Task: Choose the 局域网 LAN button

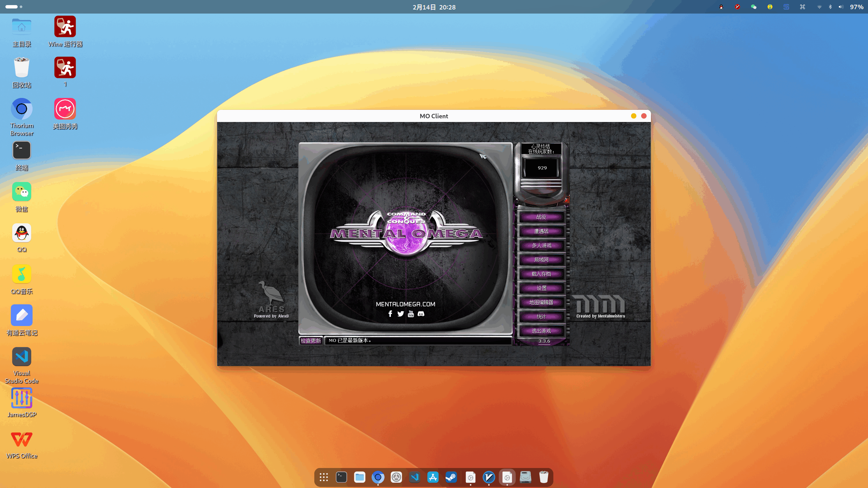Action: click(x=541, y=260)
